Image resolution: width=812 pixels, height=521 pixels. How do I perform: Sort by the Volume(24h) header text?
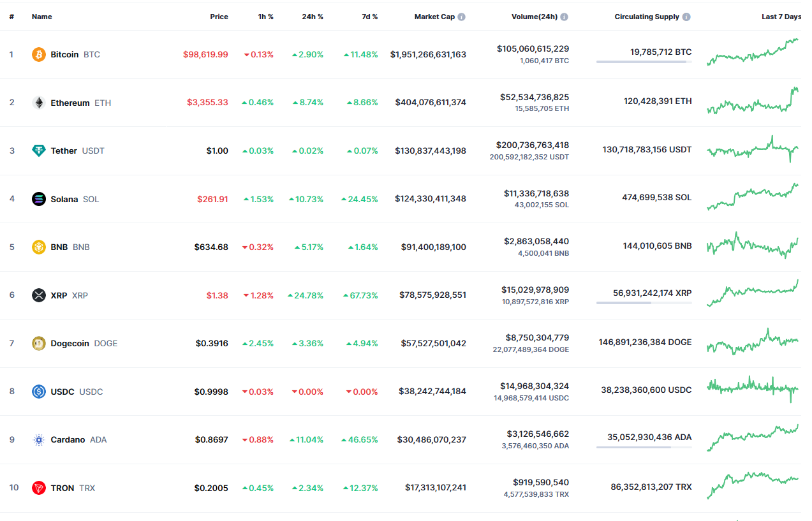(535, 17)
